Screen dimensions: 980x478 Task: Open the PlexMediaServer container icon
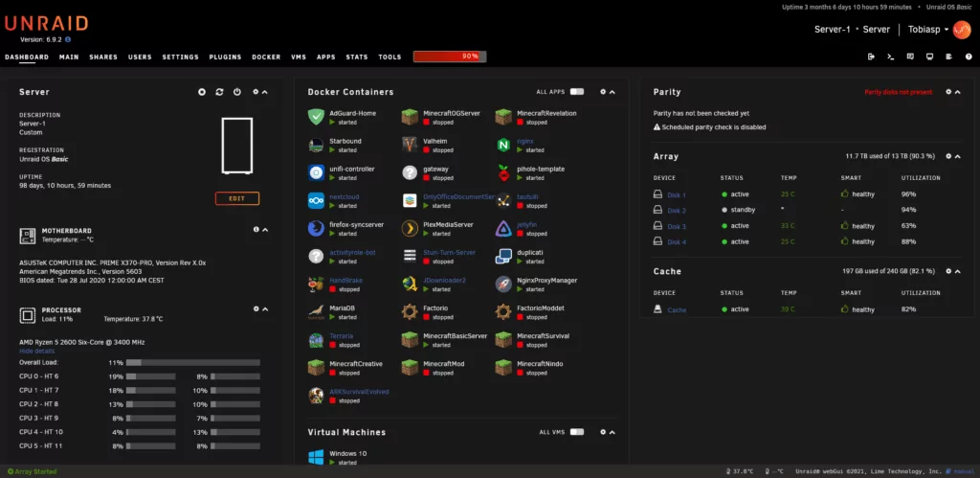point(410,228)
